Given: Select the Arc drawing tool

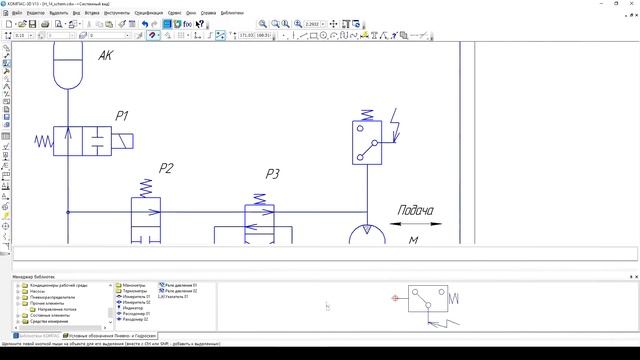Looking at the screenshot, I should (333, 36).
